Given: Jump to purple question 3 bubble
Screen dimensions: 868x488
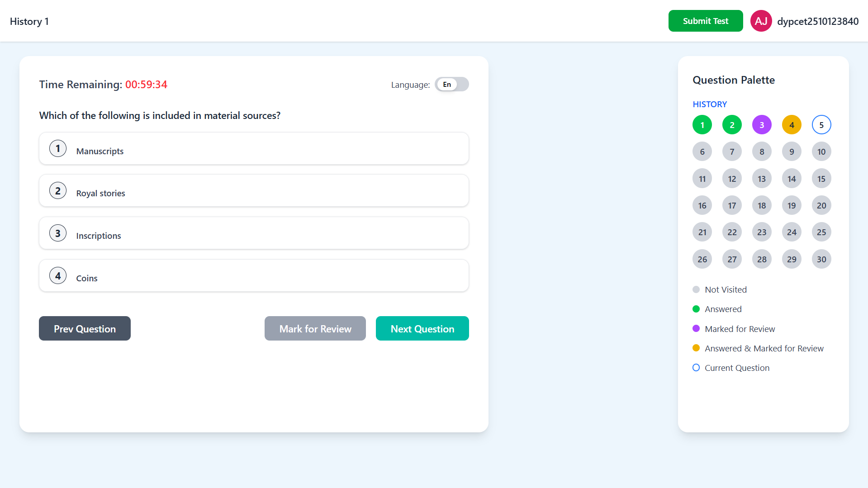Looking at the screenshot, I should click(762, 125).
